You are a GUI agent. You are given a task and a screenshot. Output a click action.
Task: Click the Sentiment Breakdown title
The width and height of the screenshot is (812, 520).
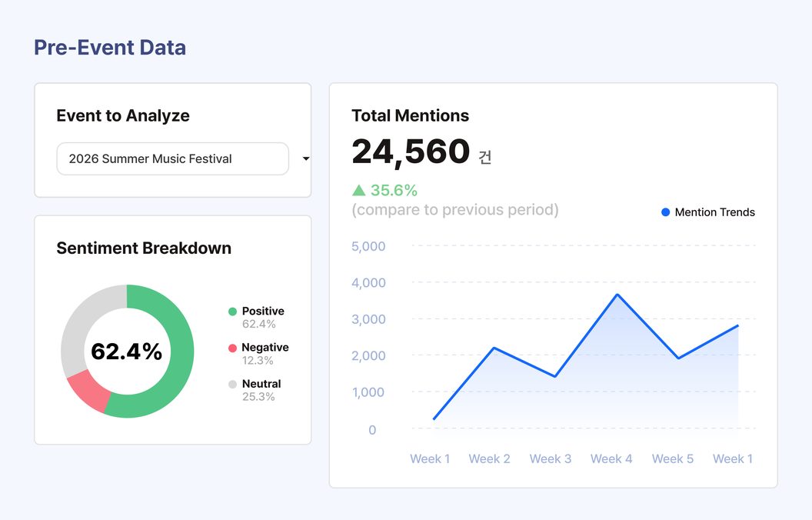tap(144, 248)
